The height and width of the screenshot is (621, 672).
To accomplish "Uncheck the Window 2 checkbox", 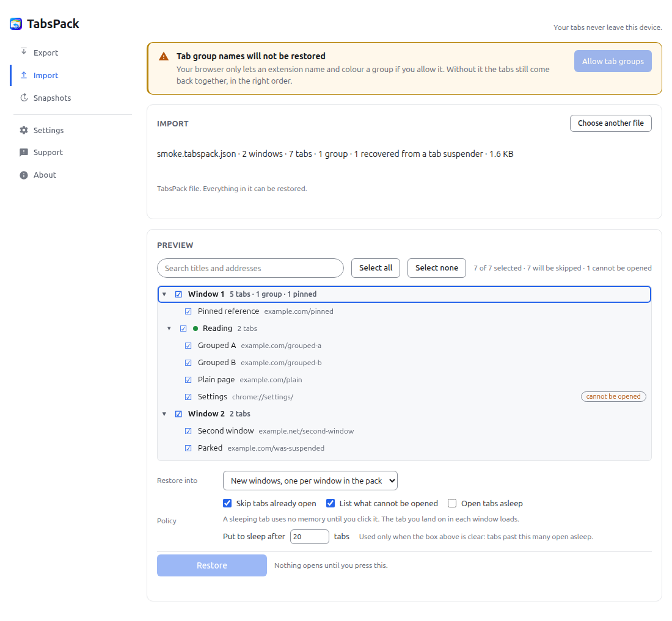I will tap(178, 414).
